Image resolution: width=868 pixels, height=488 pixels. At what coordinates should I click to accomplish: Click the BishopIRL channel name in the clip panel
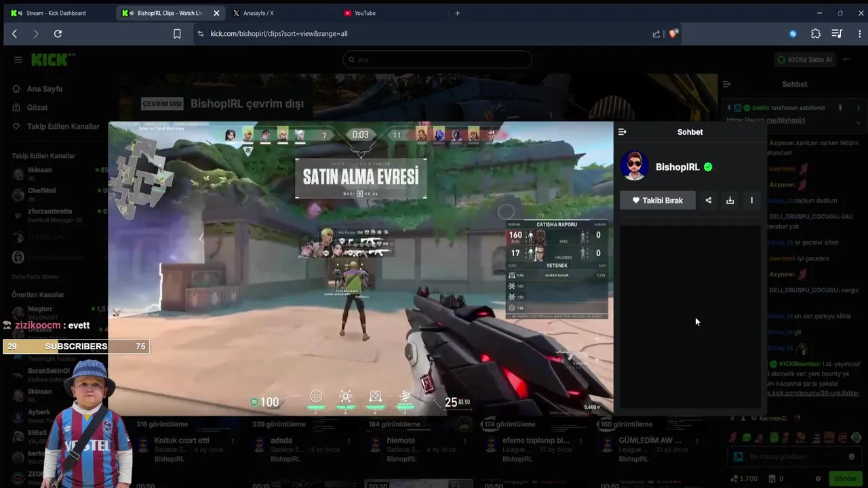(x=677, y=167)
